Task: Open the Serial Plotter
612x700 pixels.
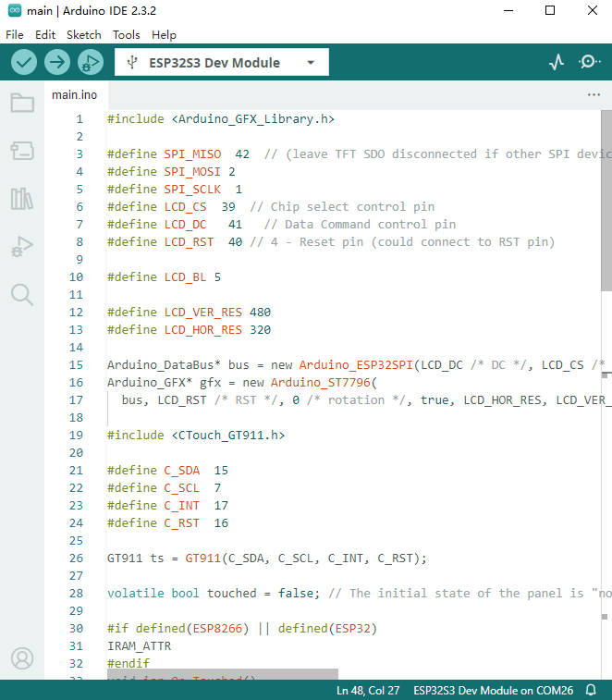Action: click(x=557, y=62)
